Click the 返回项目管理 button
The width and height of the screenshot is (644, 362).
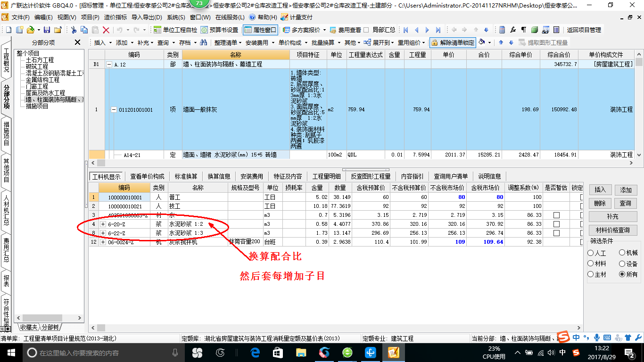584,30
